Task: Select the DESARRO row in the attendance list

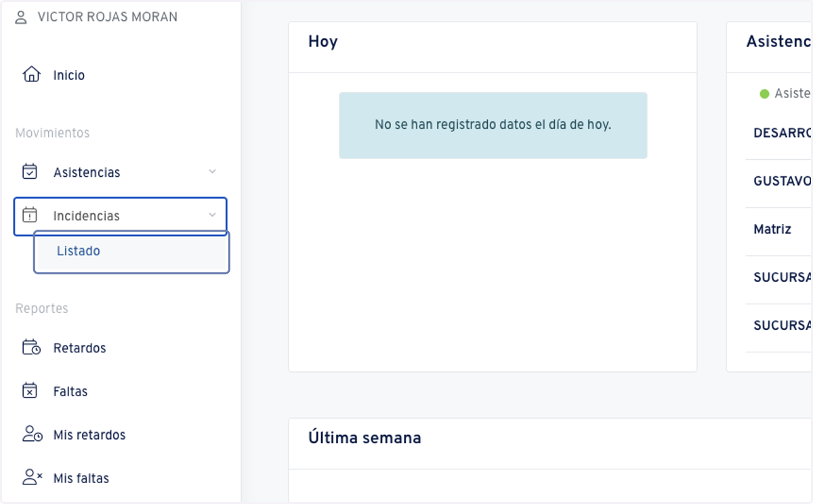Action: click(x=779, y=133)
